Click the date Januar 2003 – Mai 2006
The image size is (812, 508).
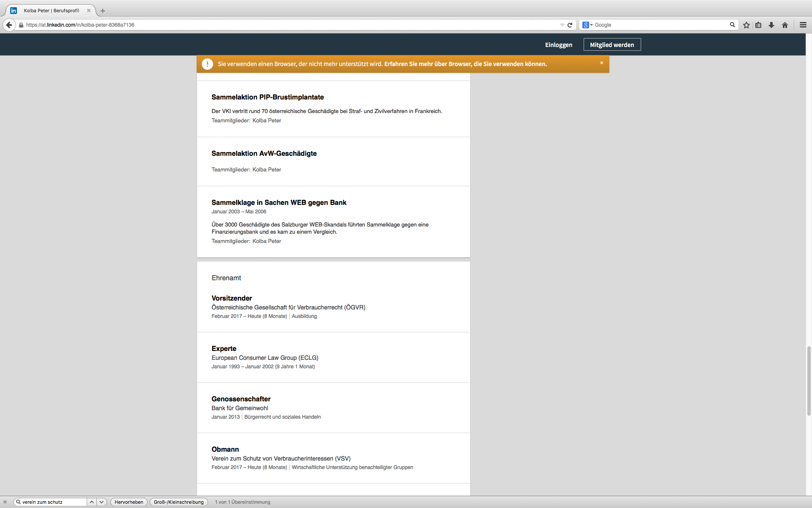[x=239, y=212]
